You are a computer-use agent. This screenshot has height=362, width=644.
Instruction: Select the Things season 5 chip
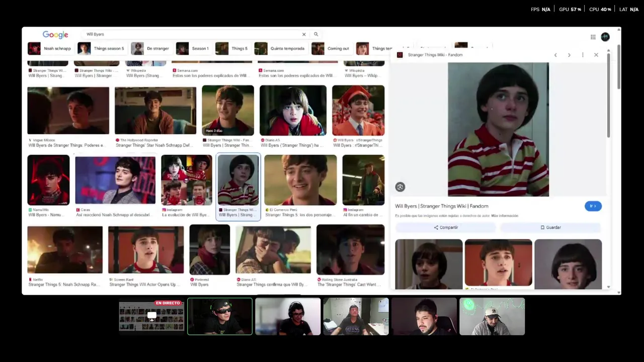point(102,48)
